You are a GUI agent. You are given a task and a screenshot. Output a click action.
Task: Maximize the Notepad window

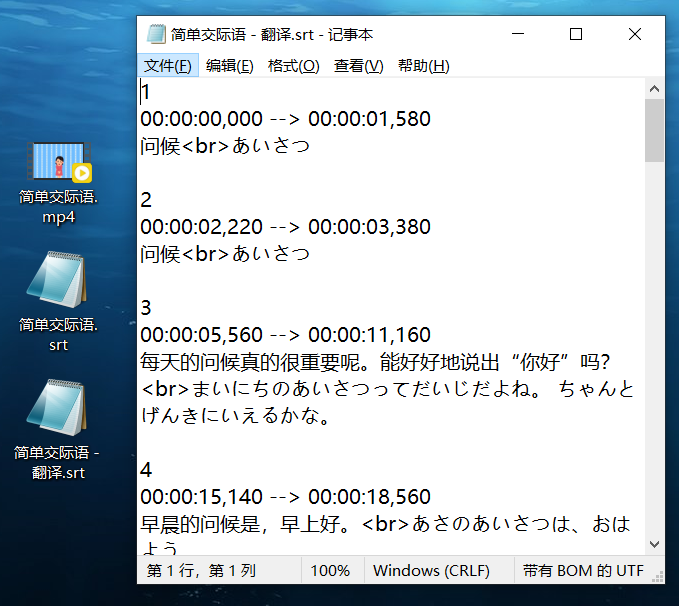point(576,34)
